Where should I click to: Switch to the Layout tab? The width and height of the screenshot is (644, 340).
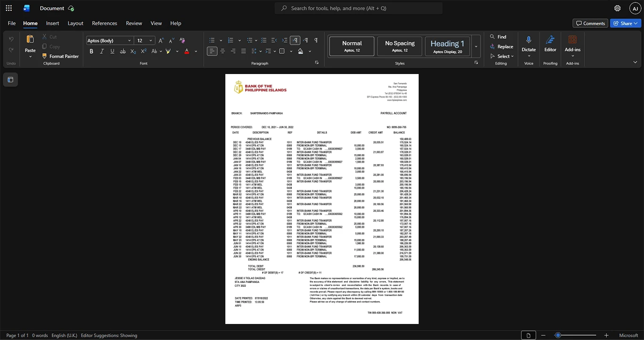click(75, 23)
